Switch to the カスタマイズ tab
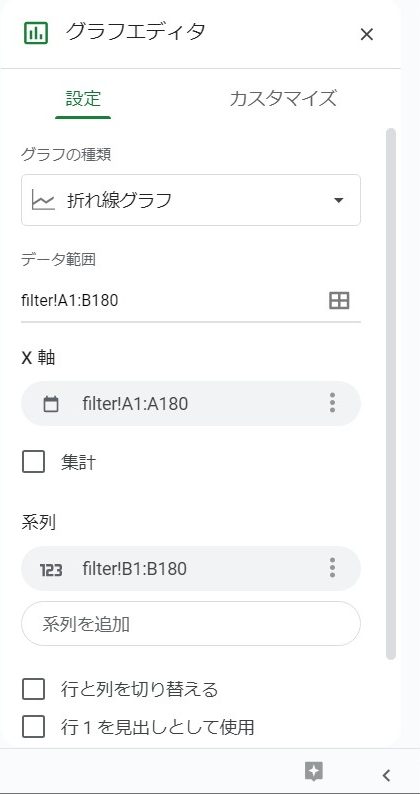This screenshot has height=794, width=420. click(x=283, y=98)
